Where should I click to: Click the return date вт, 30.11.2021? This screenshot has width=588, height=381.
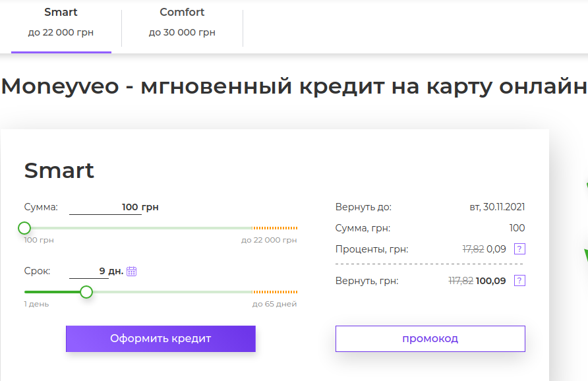pyautogui.click(x=497, y=207)
